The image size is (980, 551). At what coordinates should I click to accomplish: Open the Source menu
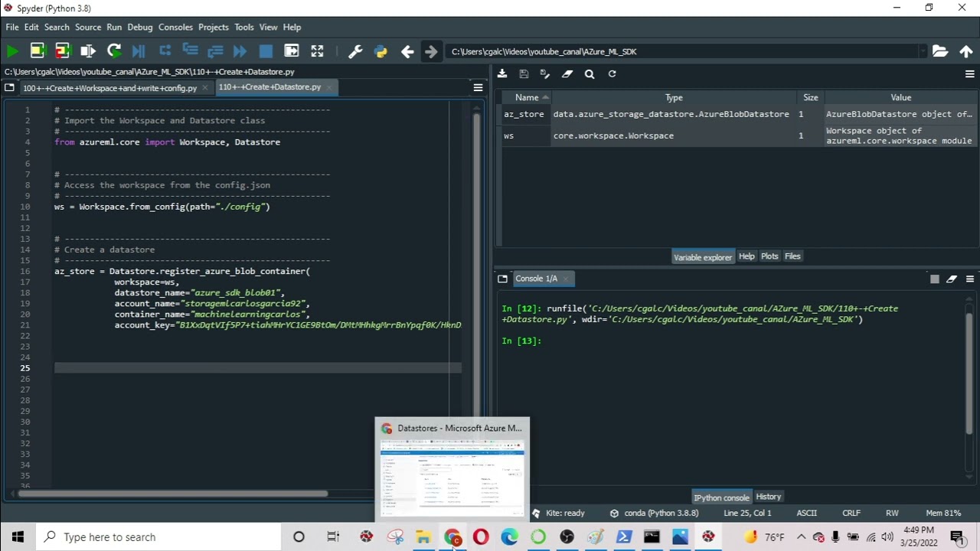coord(88,27)
